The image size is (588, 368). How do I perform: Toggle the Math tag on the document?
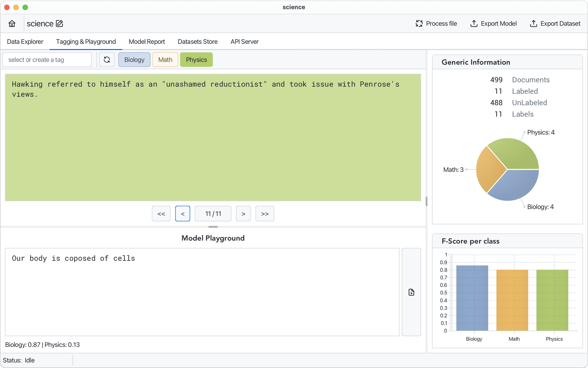[165, 59]
